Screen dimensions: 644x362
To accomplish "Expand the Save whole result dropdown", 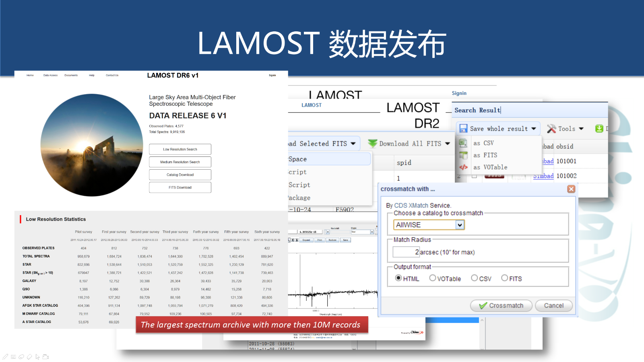I will point(534,129).
